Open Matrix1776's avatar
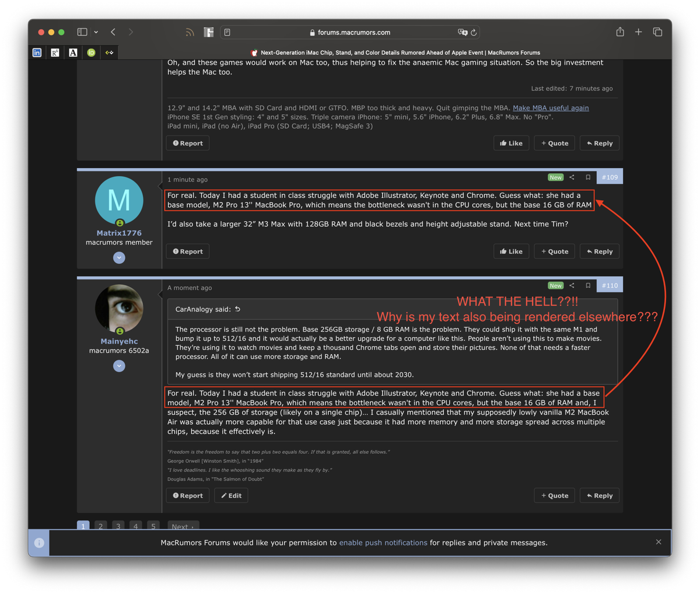Viewport: 700px width, 594px height. pyautogui.click(x=119, y=200)
